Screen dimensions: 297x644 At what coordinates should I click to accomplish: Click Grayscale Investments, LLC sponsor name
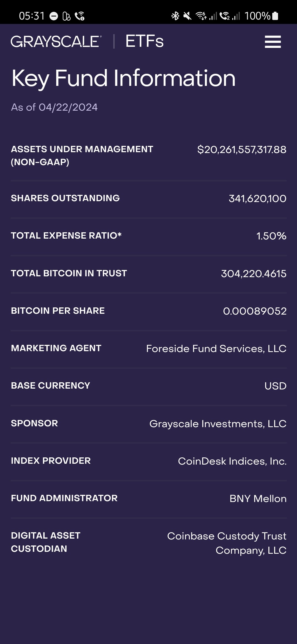click(x=218, y=424)
